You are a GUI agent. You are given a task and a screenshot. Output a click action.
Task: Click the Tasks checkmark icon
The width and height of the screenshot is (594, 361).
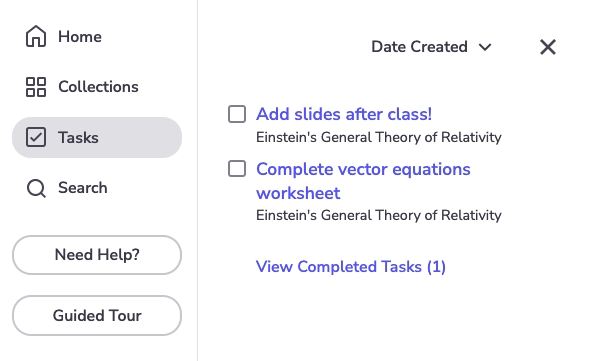(36, 137)
